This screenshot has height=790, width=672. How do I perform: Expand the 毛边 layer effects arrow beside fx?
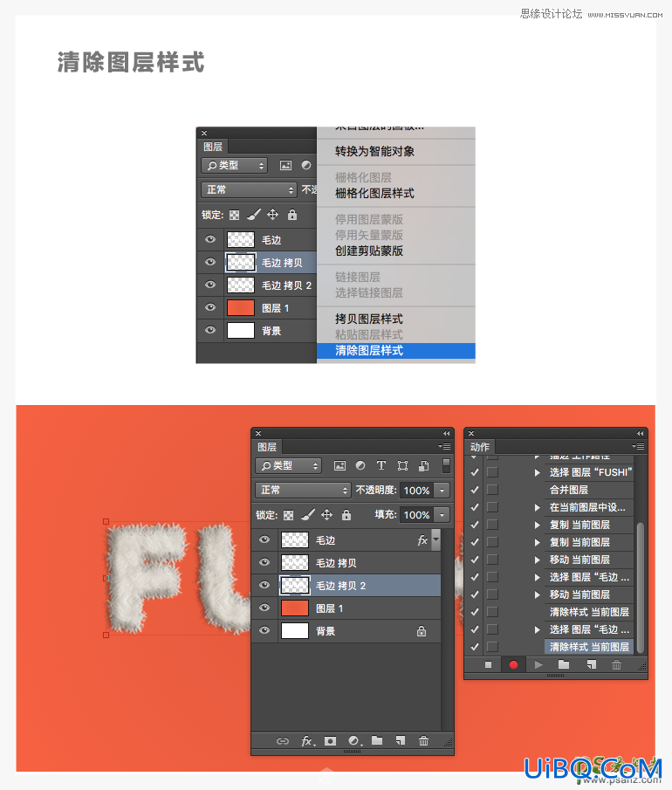(x=435, y=539)
